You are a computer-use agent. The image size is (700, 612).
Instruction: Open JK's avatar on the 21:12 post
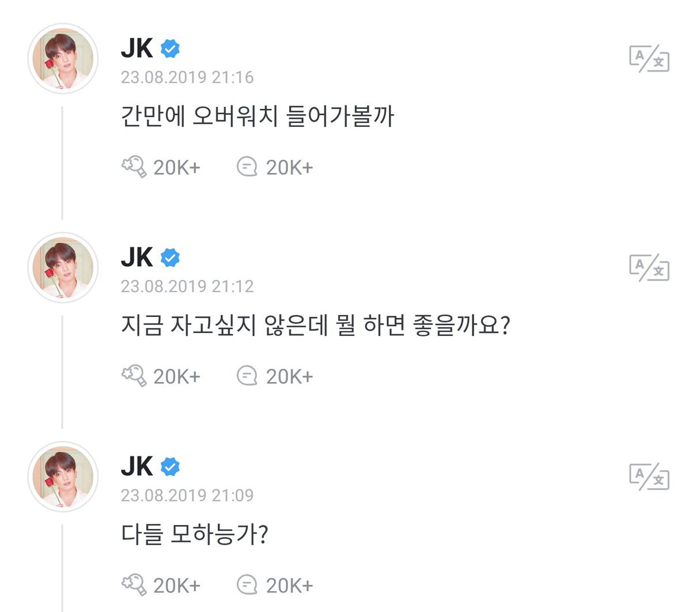point(63,268)
